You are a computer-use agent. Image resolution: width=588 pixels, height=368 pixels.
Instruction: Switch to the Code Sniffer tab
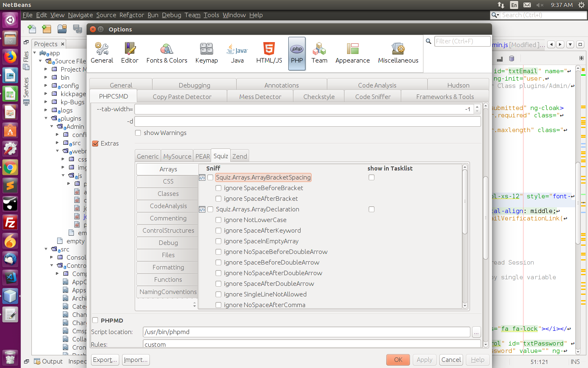(x=373, y=96)
